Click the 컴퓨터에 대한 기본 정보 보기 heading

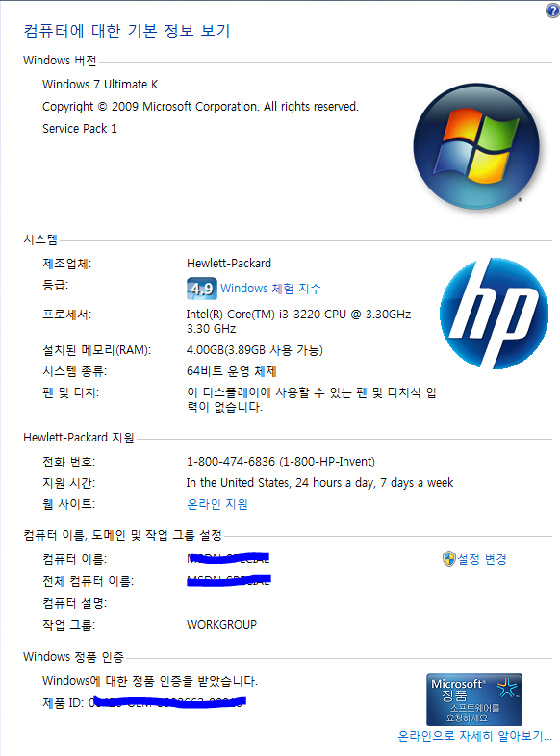(127, 31)
